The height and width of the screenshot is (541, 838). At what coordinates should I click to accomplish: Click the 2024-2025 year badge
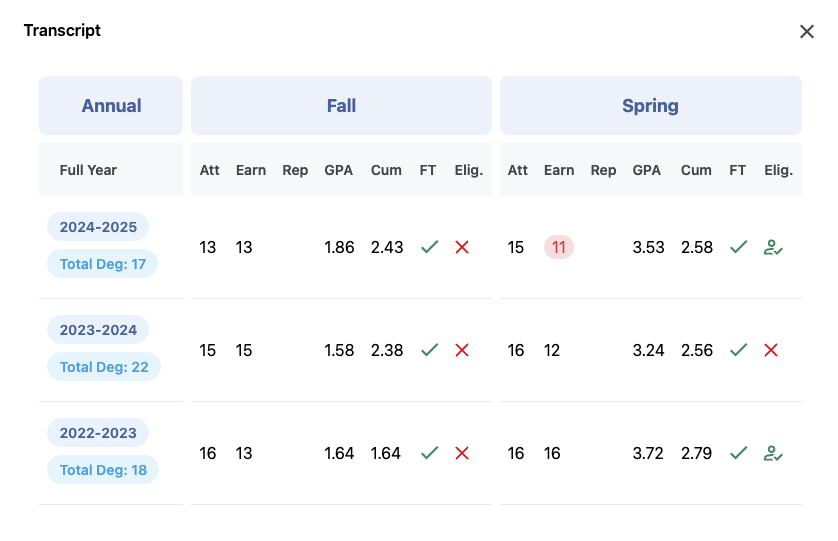click(98, 227)
